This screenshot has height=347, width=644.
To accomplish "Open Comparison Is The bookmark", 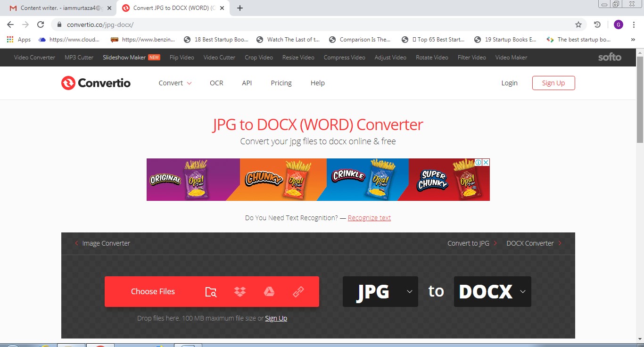I will (360, 40).
